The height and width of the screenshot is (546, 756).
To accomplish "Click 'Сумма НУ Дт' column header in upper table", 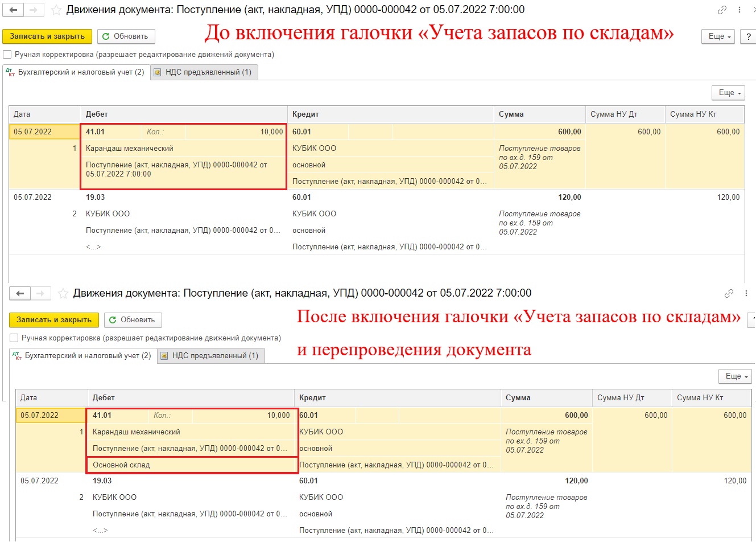I will pyautogui.click(x=625, y=114).
